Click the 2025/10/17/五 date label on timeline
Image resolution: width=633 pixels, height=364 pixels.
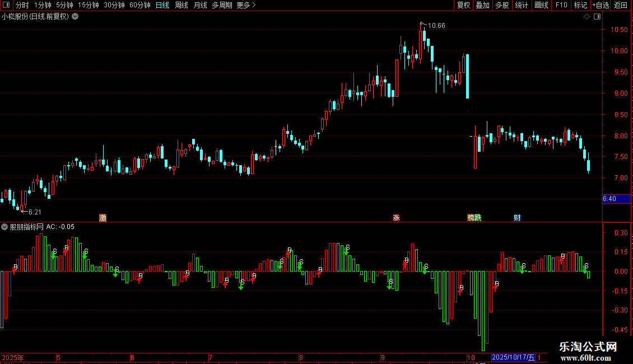(x=513, y=357)
